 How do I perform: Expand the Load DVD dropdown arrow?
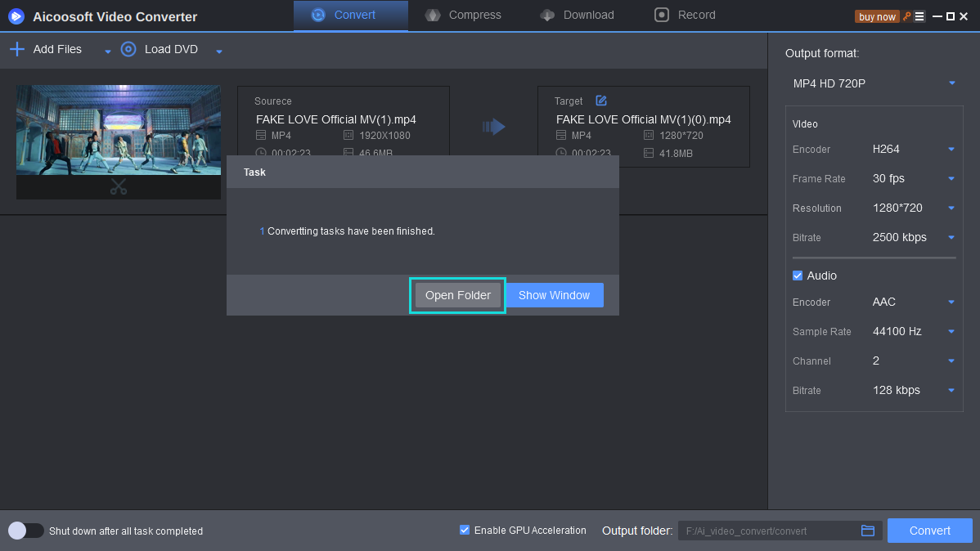(x=218, y=52)
